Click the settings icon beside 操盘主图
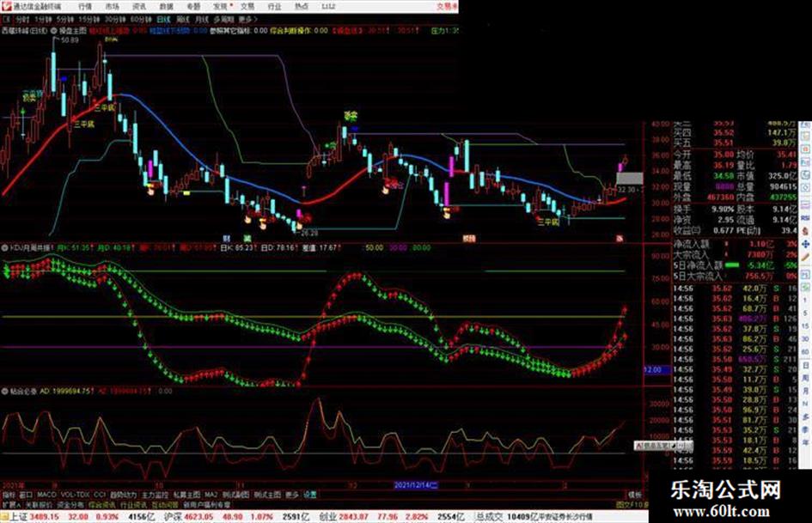This screenshot has height=523, width=812. tap(54, 31)
